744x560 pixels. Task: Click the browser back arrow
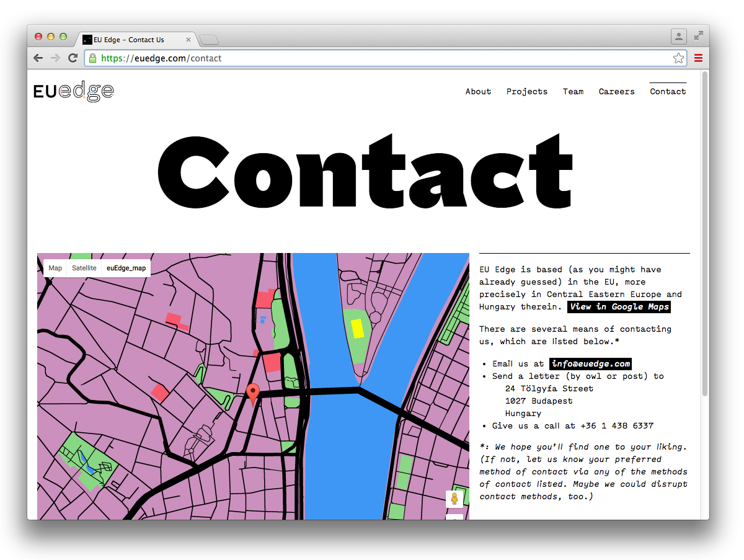point(38,58)
